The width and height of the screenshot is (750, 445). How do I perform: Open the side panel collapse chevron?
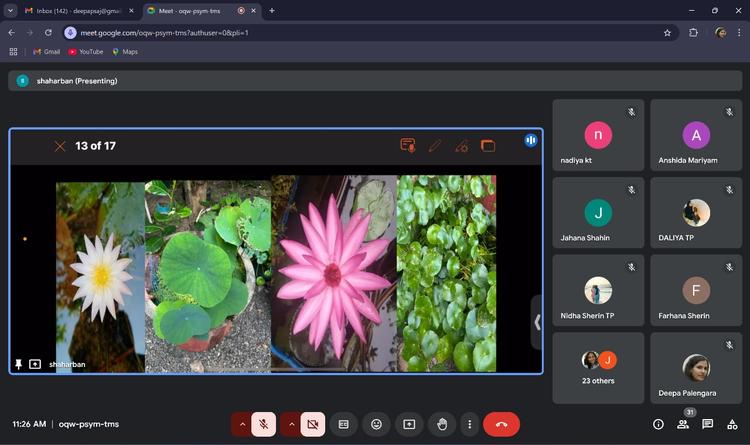tap(537, 322)
